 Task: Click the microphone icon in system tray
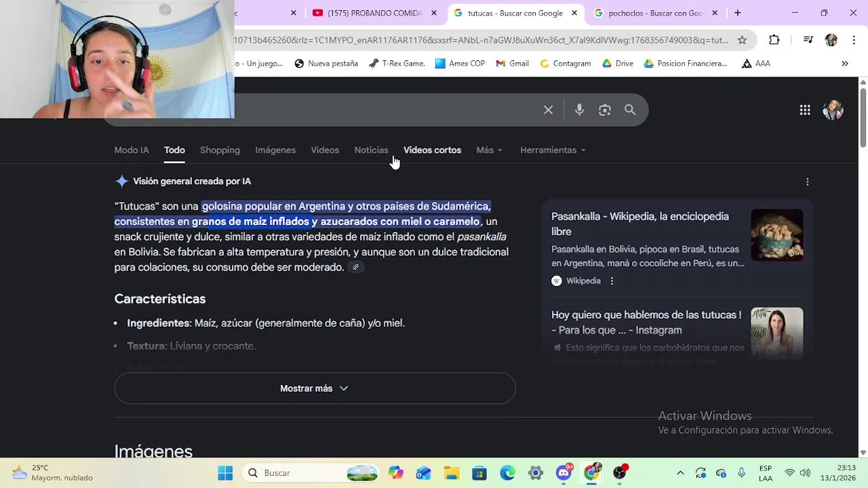coord(741,473)
